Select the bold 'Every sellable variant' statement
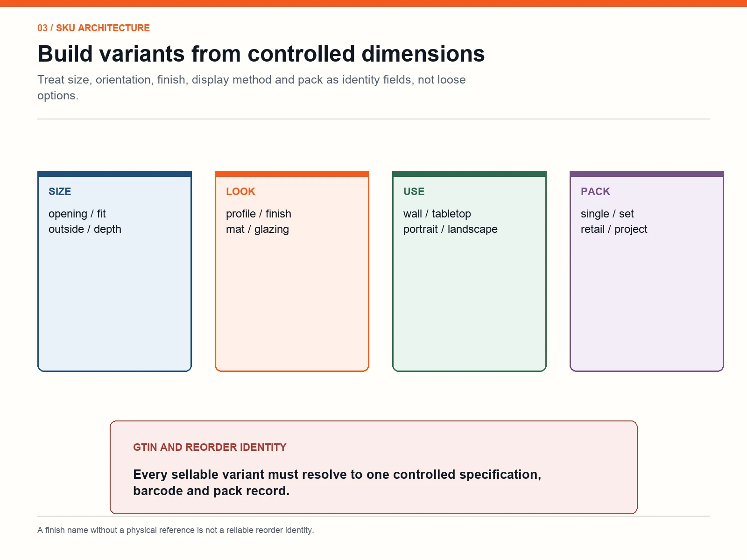 [x=337, y=483]
